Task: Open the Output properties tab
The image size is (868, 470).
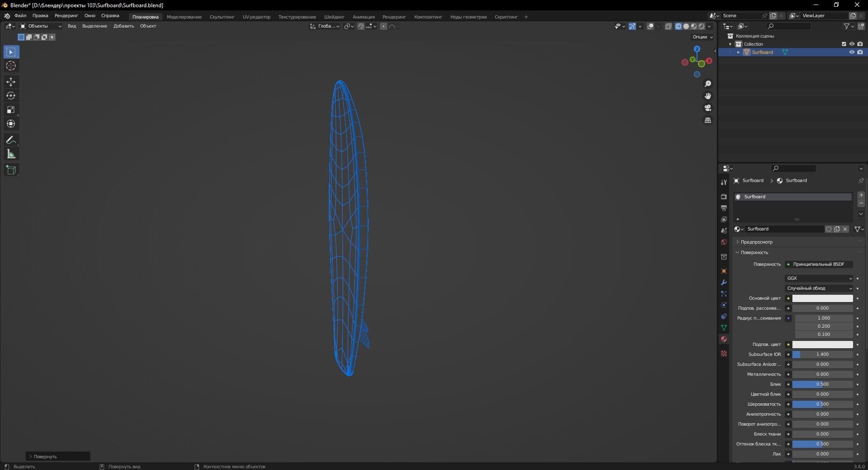Action: click(724, 208)
